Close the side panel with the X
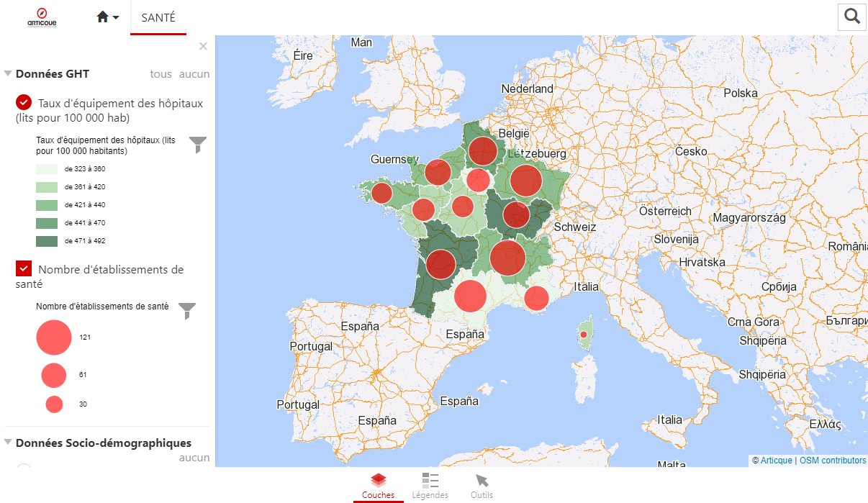The height and width of the screenshot is (503, 868). tap(203, 47)
